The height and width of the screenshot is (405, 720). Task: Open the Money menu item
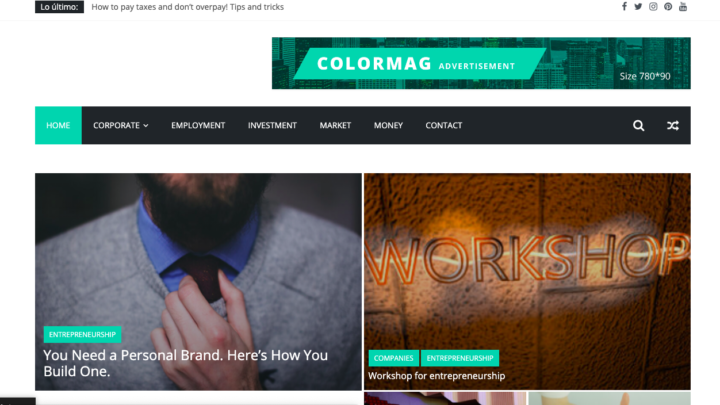[388, 125]
